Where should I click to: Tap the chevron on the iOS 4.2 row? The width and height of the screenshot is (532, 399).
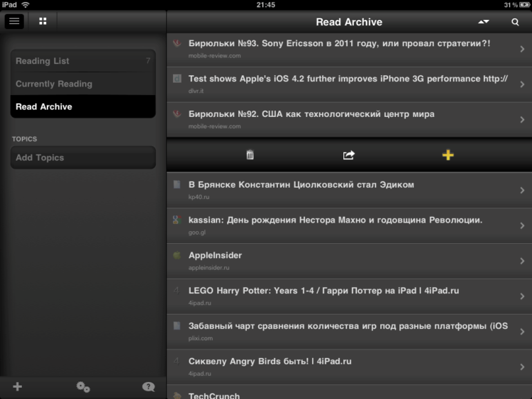pyautogui.click(x=522, y=84)
